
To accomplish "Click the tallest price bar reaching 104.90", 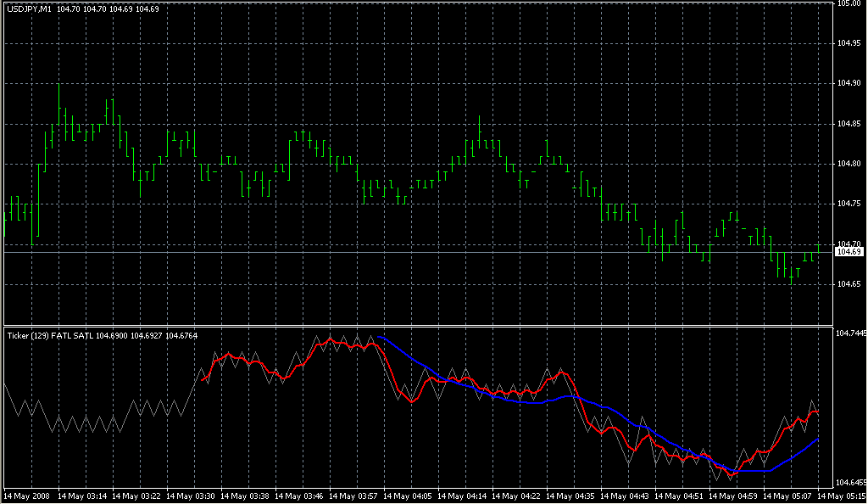I will pos(59,106).
